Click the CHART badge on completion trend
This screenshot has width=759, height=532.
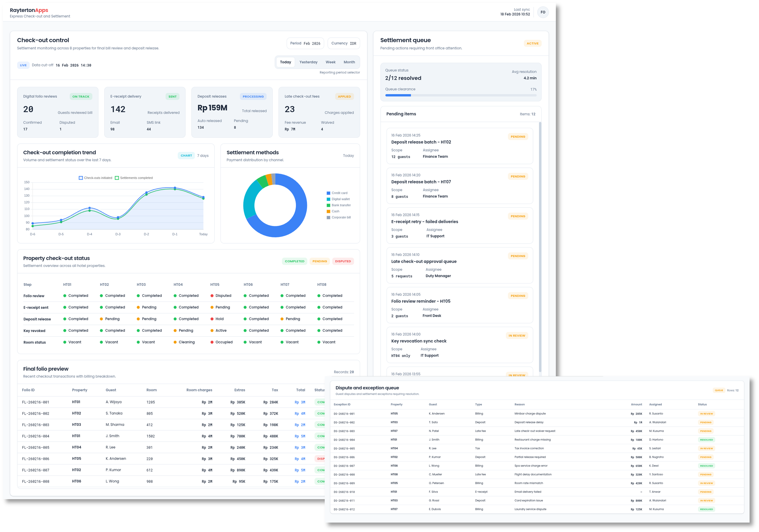186,155
